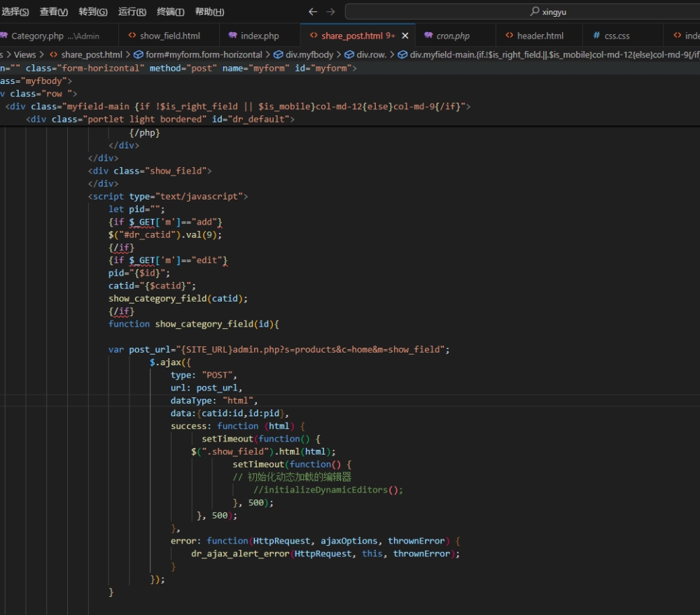This screenshot has width=700, height=615.
Task: Click the line pid="{$id}";
Action: [x=139, y=273]
